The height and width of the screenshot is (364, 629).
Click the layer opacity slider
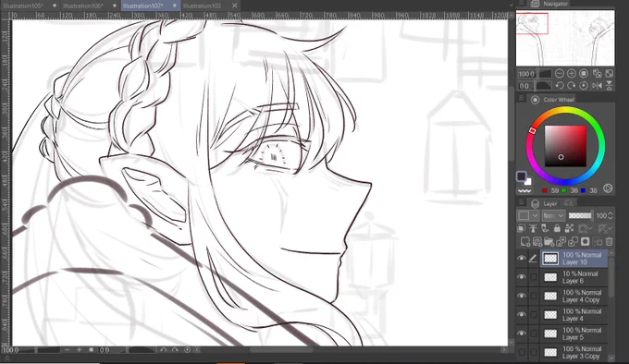pyautogui.click(x=580, y=216)
